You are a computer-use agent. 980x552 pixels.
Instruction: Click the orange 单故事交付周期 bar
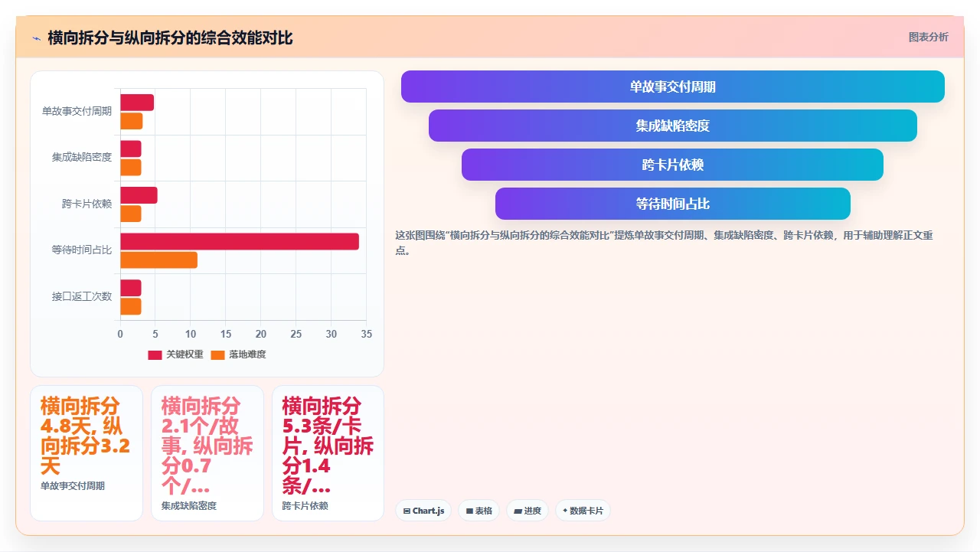132,121
